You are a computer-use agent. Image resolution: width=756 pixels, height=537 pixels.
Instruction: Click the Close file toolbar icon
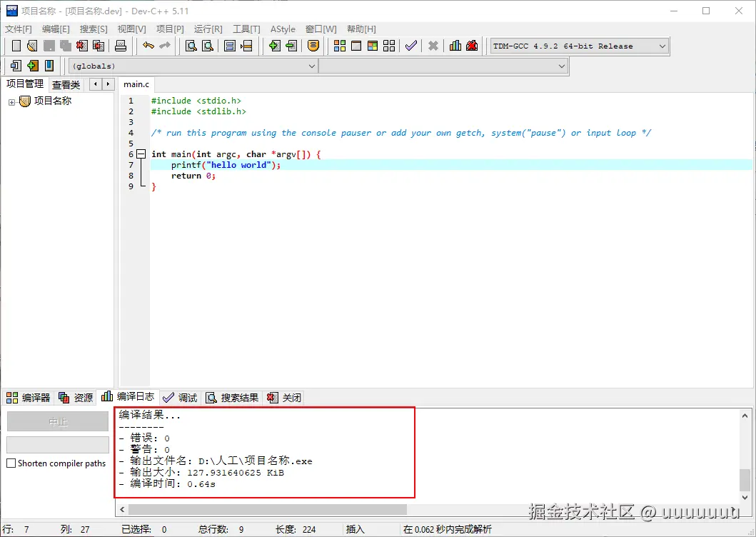click(x=82, y=46)
